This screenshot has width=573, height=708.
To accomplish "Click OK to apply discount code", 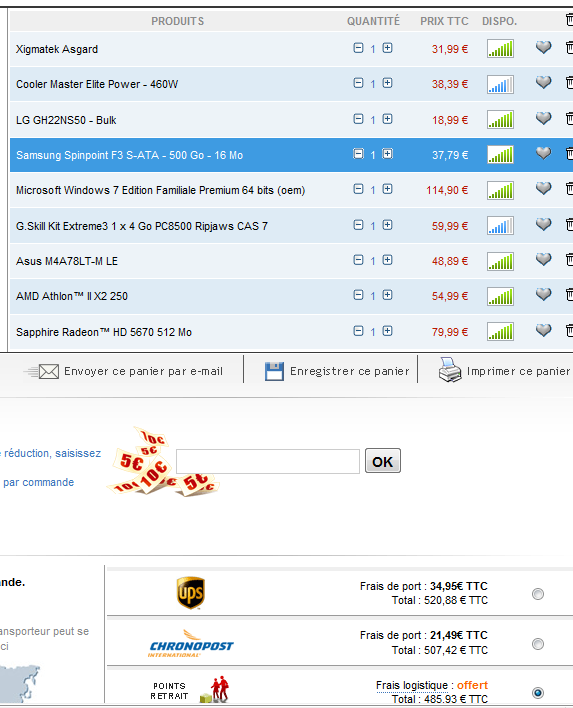I will click(x=382, y=461).
